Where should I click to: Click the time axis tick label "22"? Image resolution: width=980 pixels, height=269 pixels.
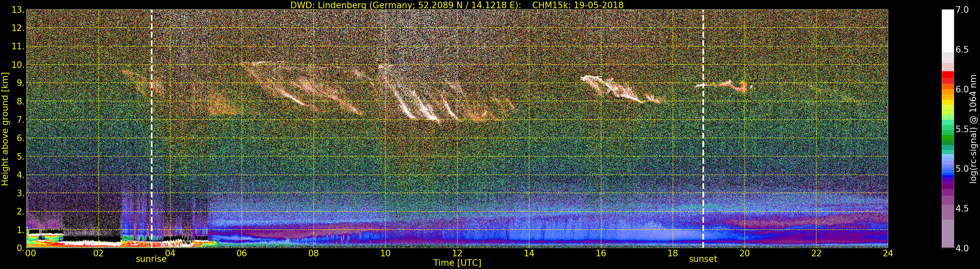[816, 253]
